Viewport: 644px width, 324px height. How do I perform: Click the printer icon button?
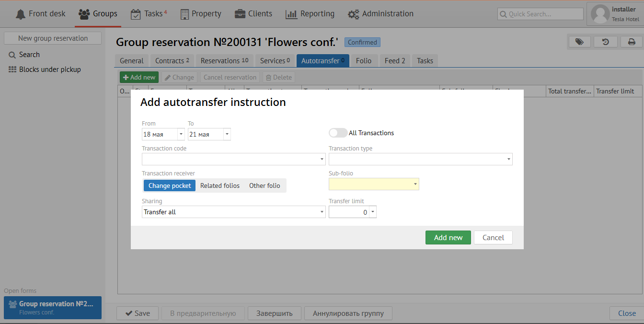pyautogui.click(x=632, y=42)
